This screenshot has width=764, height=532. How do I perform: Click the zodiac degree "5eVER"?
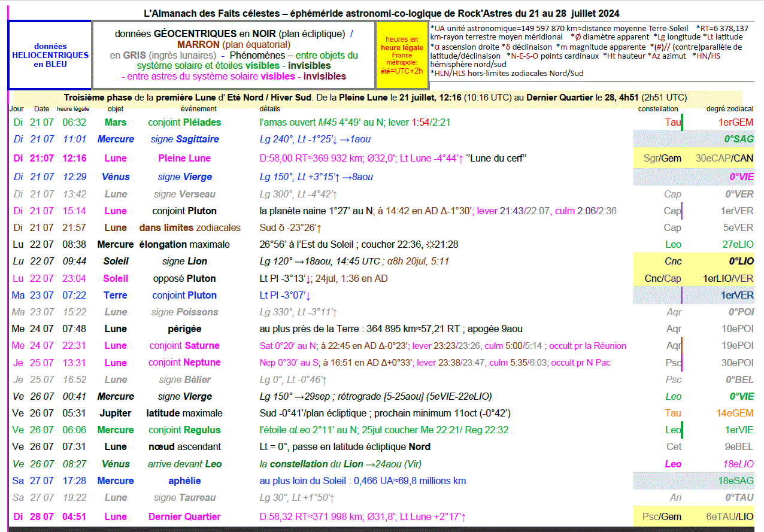pos(738,227)
